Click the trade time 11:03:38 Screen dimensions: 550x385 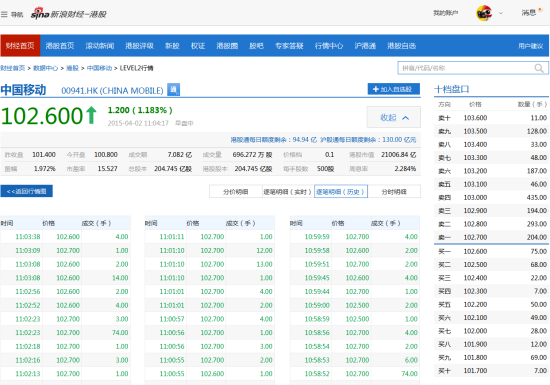[x=28, y=237]
